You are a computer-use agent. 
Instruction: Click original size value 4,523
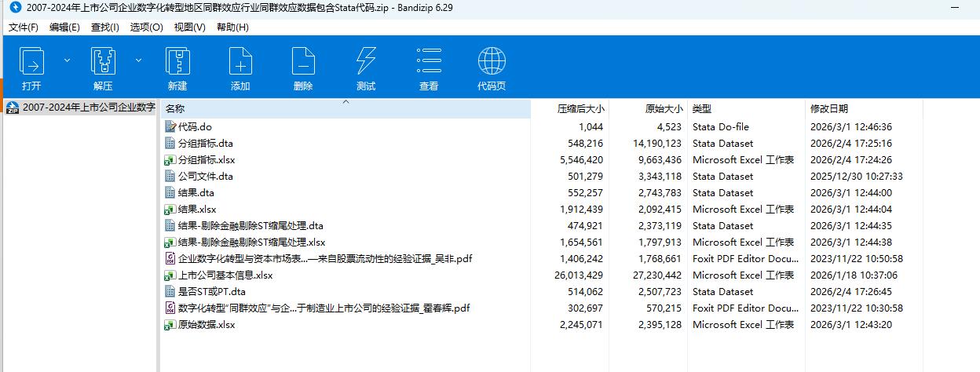(670, 126)
